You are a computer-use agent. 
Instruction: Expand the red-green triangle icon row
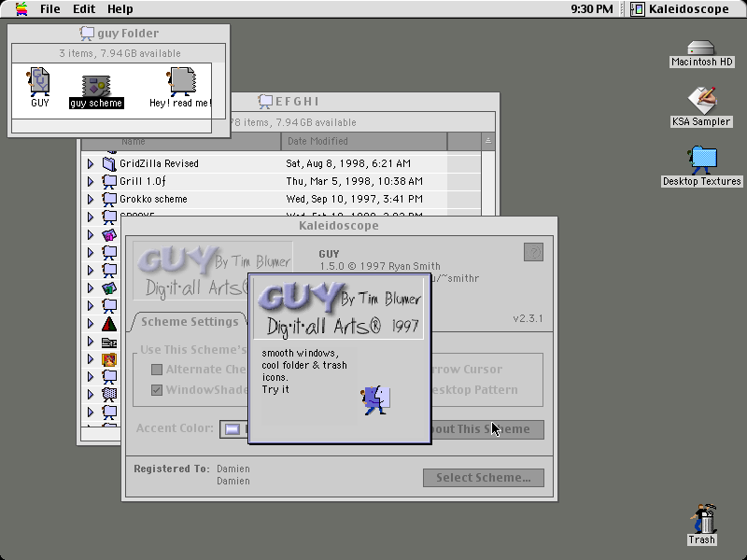(90, 324)
